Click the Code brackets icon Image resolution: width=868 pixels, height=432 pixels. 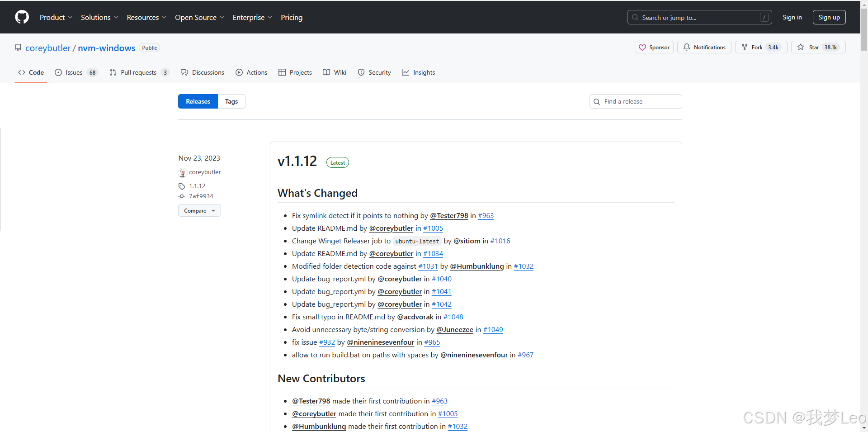22,72
